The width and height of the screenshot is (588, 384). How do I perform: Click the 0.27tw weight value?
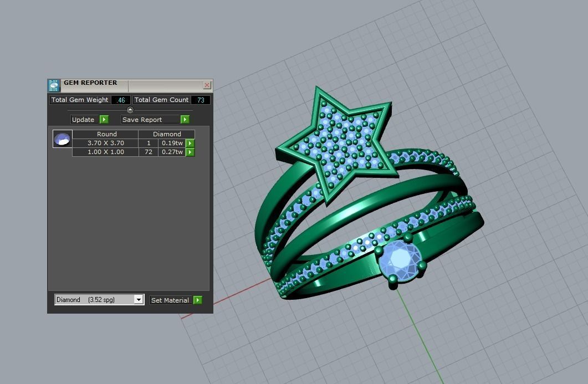tap(172, 152)
